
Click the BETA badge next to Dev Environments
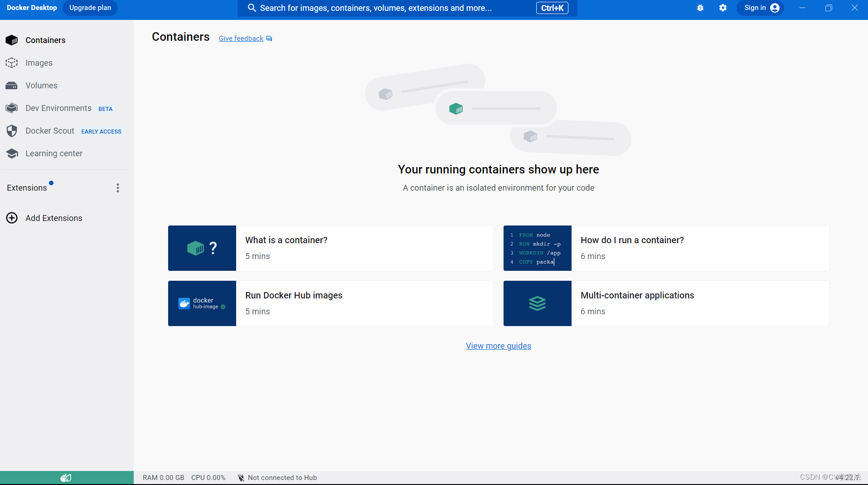[x=106, y=109]
